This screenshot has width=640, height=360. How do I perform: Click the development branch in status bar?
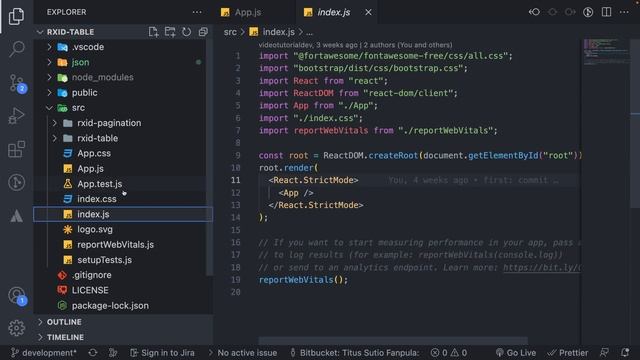[44, 353]
